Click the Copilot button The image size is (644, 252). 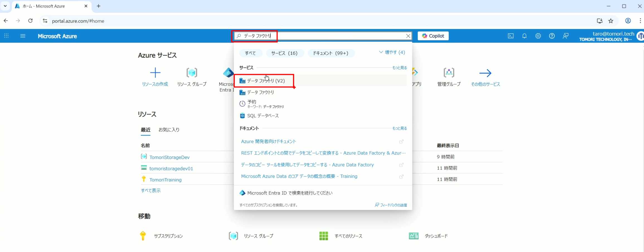coord(433,36)
